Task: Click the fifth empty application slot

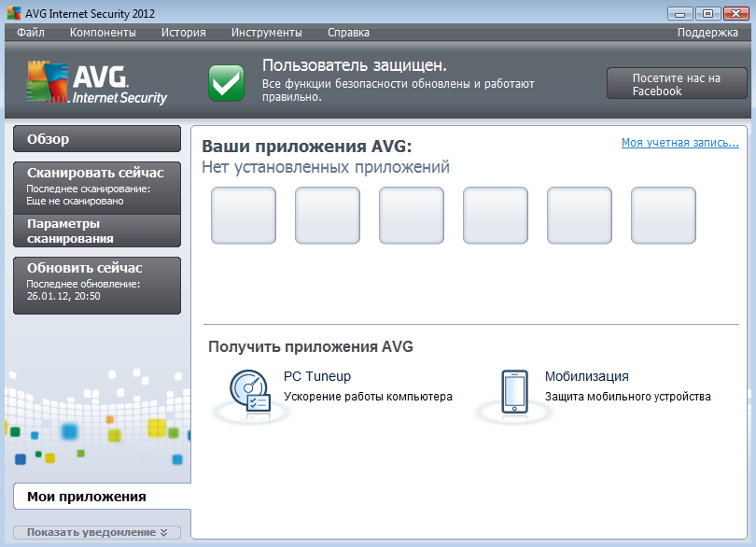Action: point(579,215)
